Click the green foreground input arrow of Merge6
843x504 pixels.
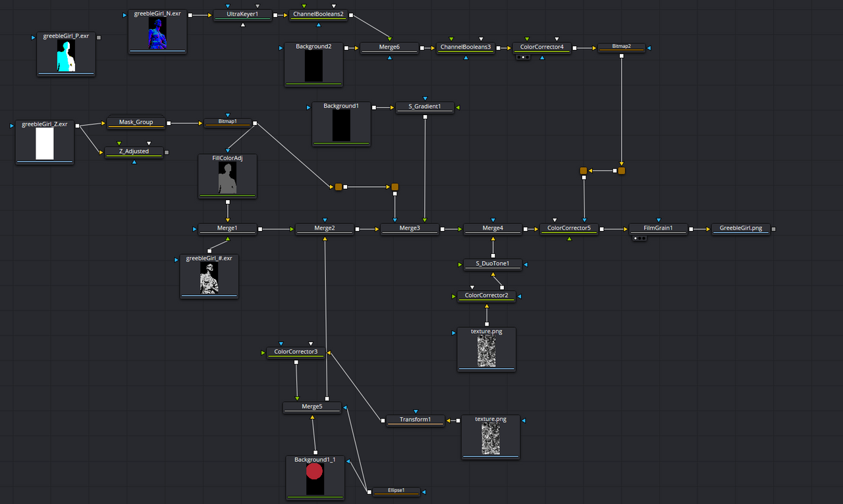pyautogui.click(x=390, y=39)
